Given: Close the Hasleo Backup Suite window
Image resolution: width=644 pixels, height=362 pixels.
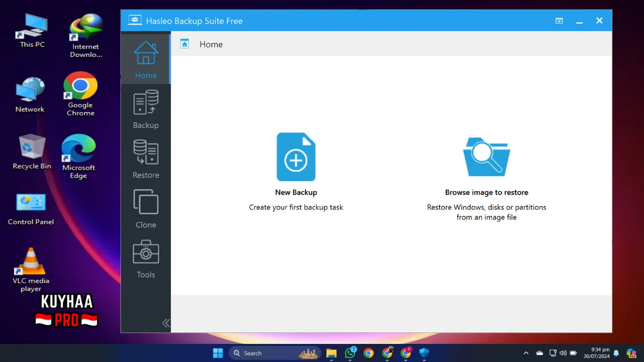Looking at the screenshot, I should (x=599, y=21).
